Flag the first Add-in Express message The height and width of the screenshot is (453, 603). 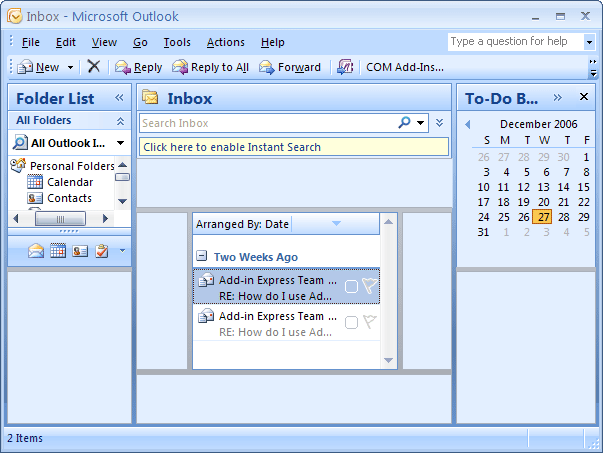tap(370, 286)
